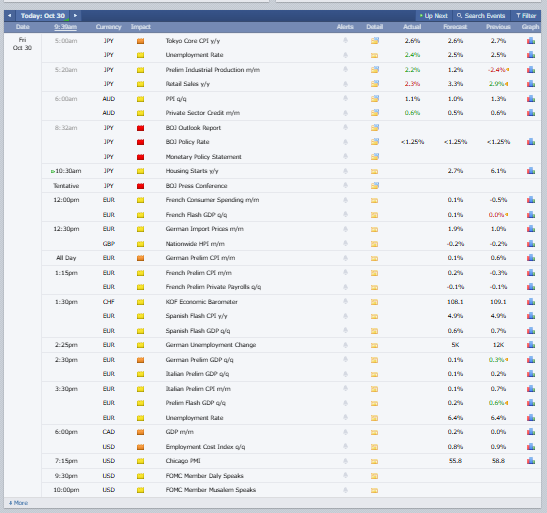The image size is (547, 513).
Task: Click the Currency column header
Action: tap(108, 27)
